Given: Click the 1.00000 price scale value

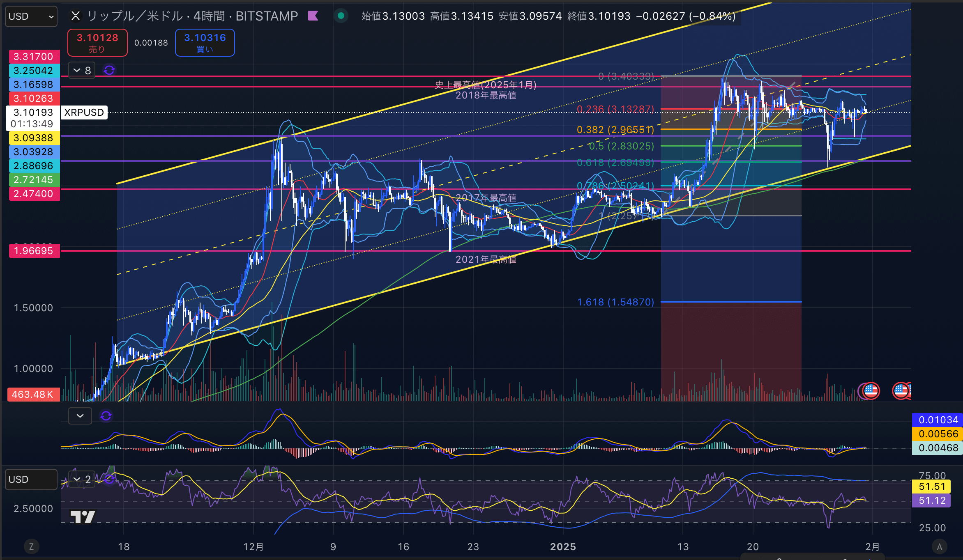Looking at the screenshot, I should [33, 369].
